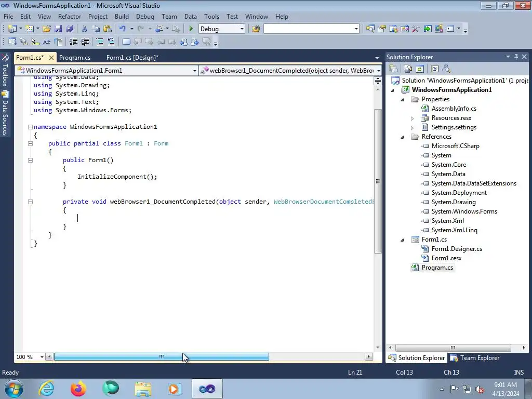532x399 pixels.
Task: Click the Add New Item toolbar icon
Action: pos(30,29)
